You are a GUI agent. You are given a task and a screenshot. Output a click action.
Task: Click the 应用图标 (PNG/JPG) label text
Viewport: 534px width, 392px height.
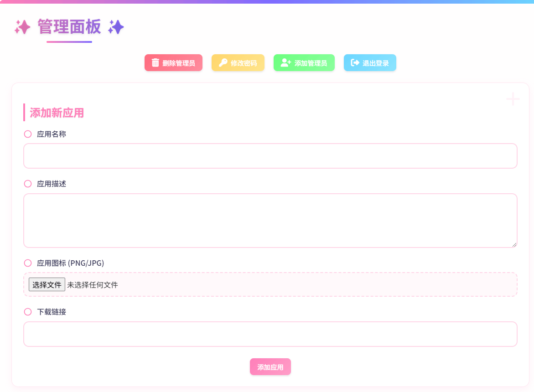(x=71, y=263)
